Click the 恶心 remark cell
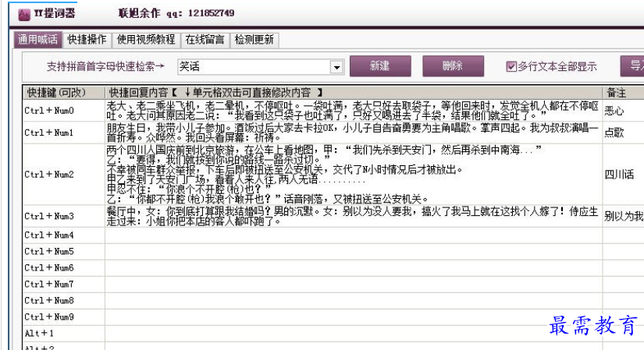The image size is (644, 350). [624, 111]
